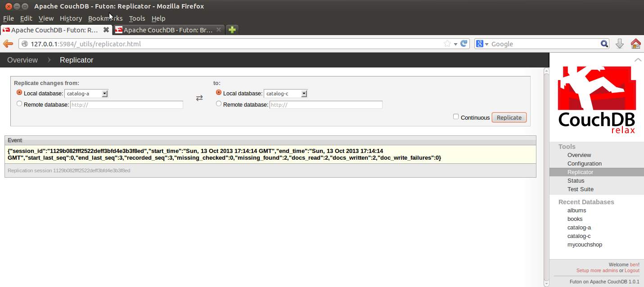Switch to the Futon Browse tab
The height and width of the screenshot is (287, 644).
tap(168, 30)
